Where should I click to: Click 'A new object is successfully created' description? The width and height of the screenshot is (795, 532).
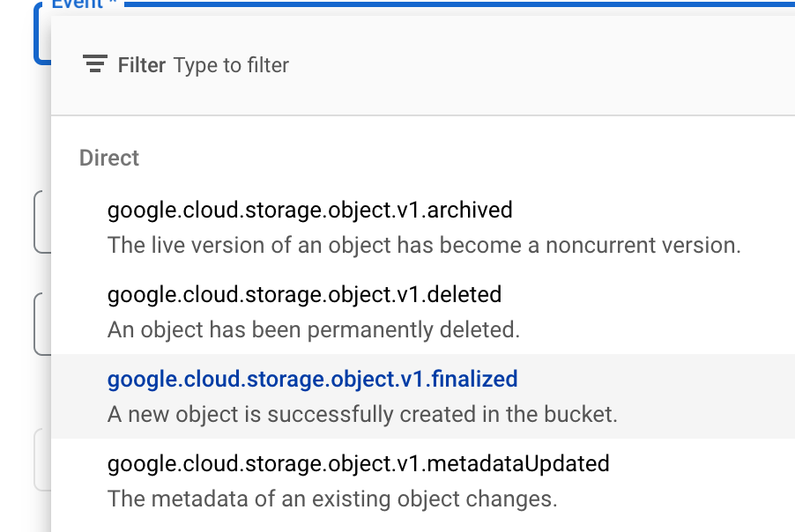(362, 414)
